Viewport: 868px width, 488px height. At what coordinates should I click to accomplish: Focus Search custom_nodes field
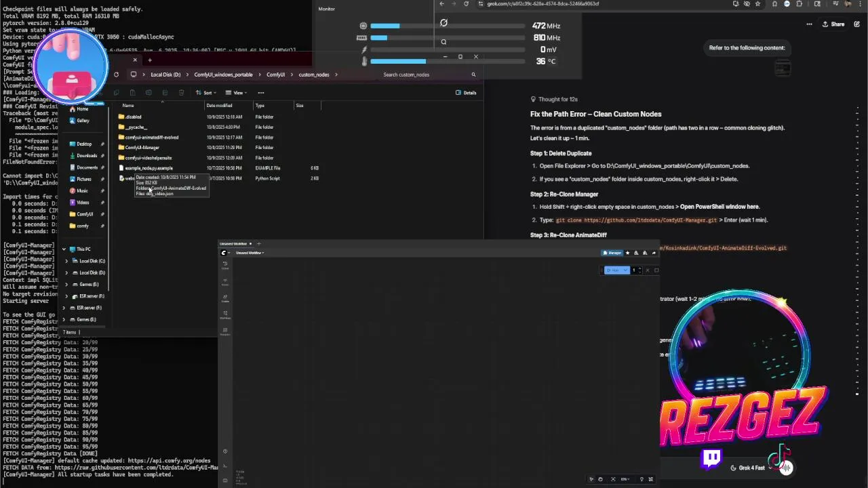(x=429, y=75)
